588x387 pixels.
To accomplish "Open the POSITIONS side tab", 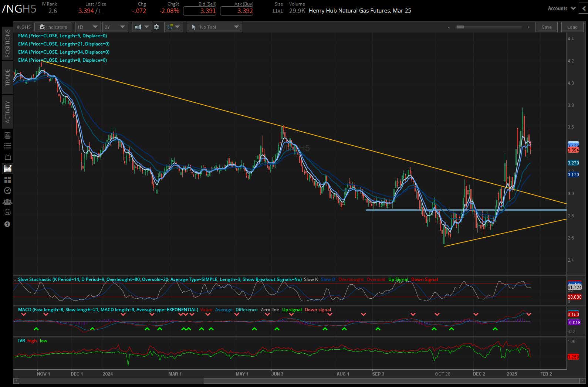I will click(7, 43).
